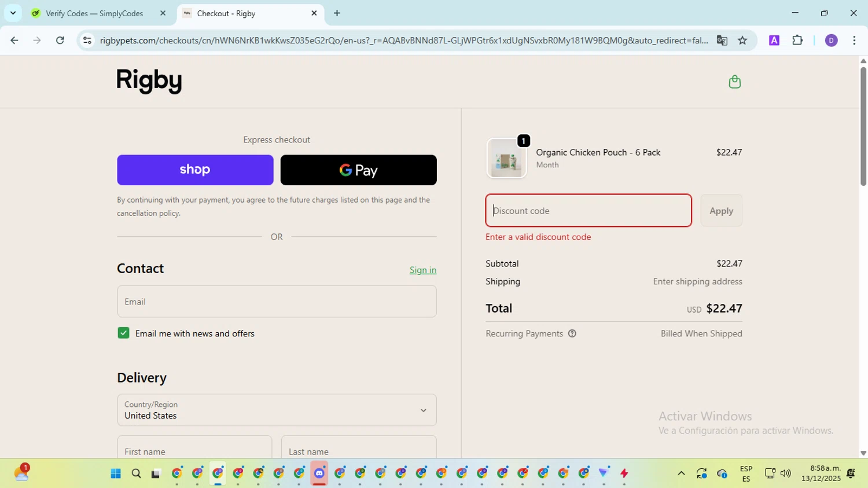This screenshot has width=868, height=488.
Task: Open the tab search dropdown
Action: (x=13, y=13)
